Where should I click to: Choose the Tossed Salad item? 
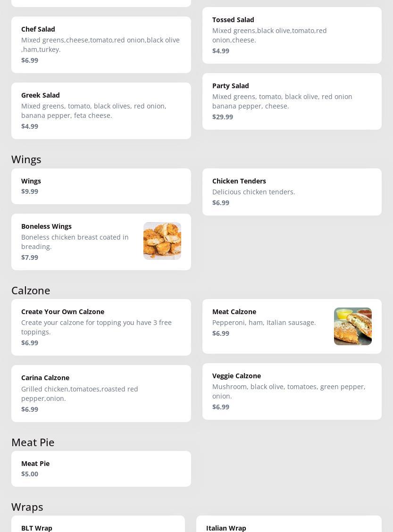click(x=292, y=35)
